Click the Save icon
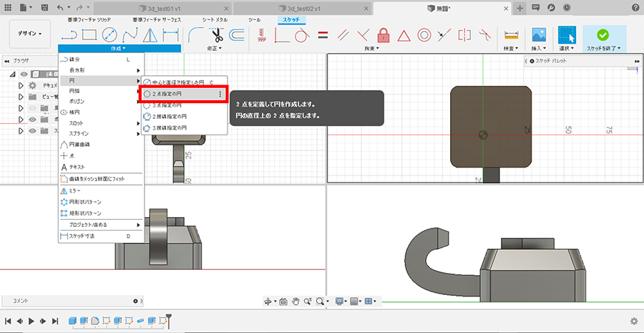 (46, 7)
